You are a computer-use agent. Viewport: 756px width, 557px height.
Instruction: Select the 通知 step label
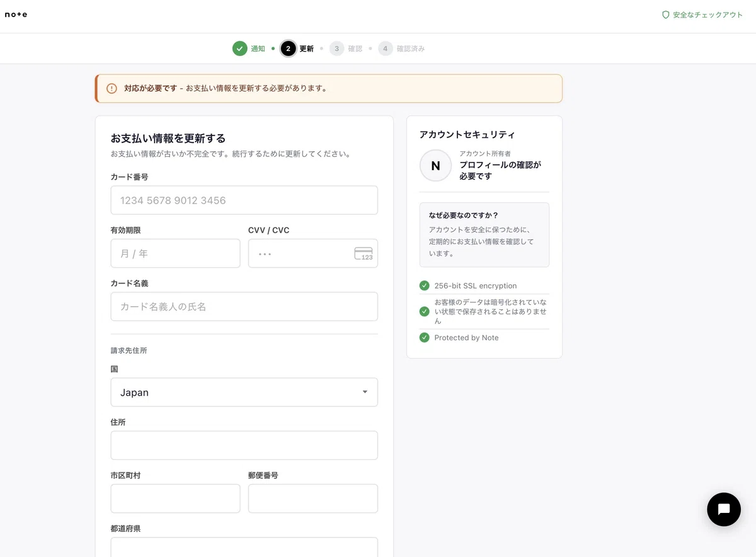258,49
